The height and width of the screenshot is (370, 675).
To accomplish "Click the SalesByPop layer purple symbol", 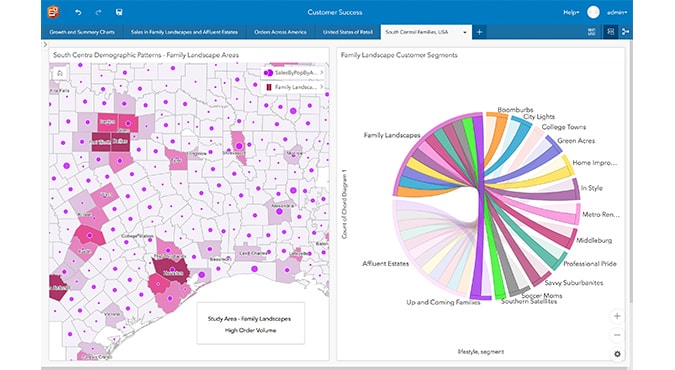I will 268,73.
